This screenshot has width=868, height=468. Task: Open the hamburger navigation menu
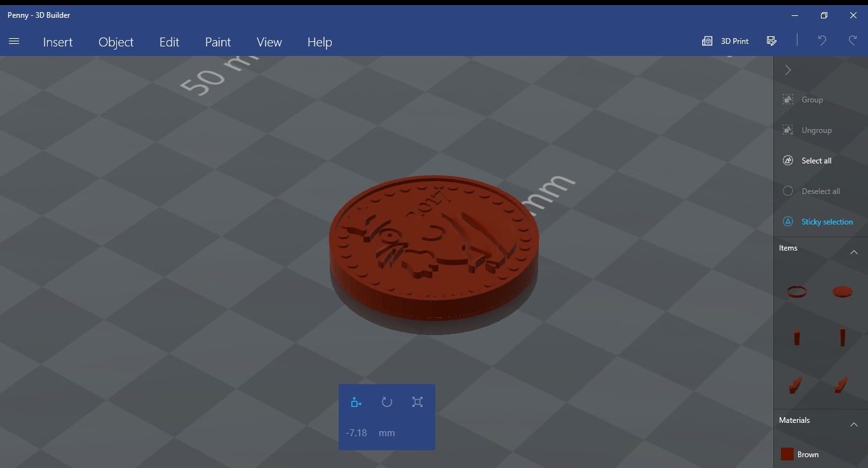(x=14, y=41)
